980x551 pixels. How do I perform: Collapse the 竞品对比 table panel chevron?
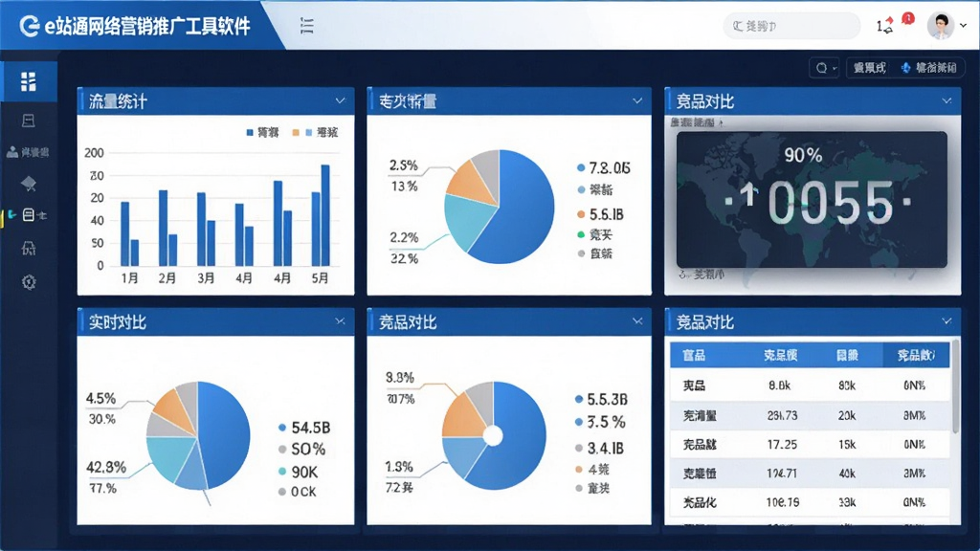pos(947,321)
